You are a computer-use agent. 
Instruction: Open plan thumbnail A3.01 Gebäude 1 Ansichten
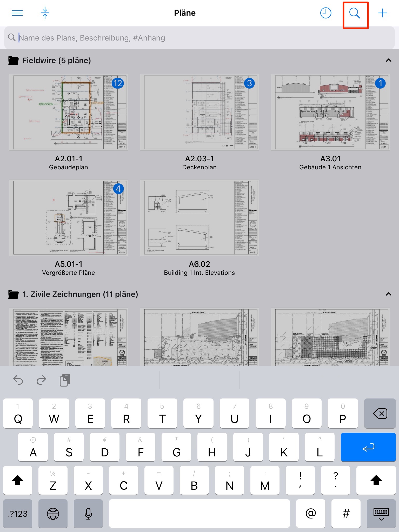click(x=330, y=112)
